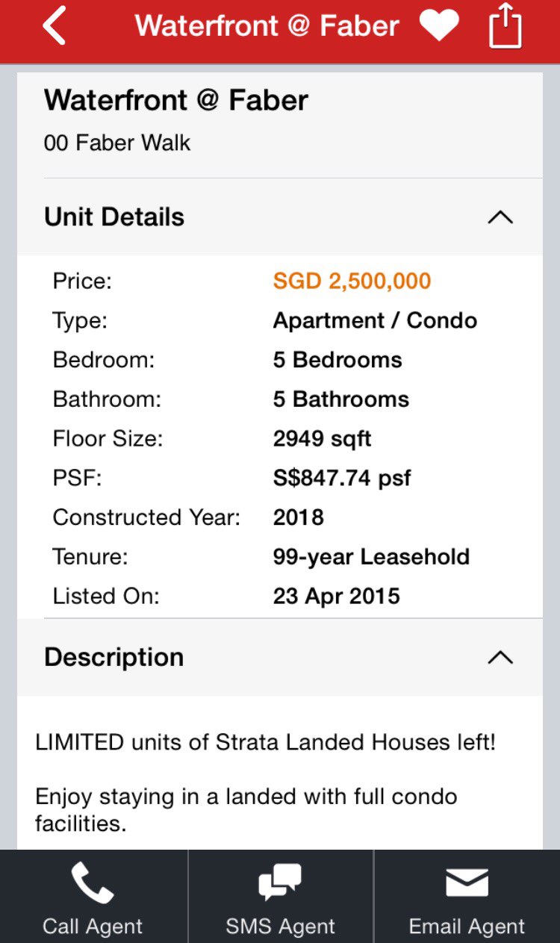Select the 99-year Leasehold tenure value

click(371, 557)
